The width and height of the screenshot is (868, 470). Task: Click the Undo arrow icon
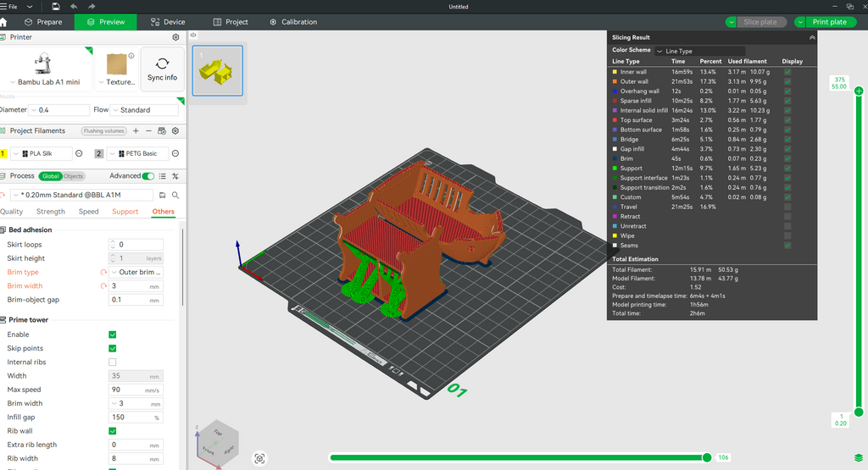point(75,6)
